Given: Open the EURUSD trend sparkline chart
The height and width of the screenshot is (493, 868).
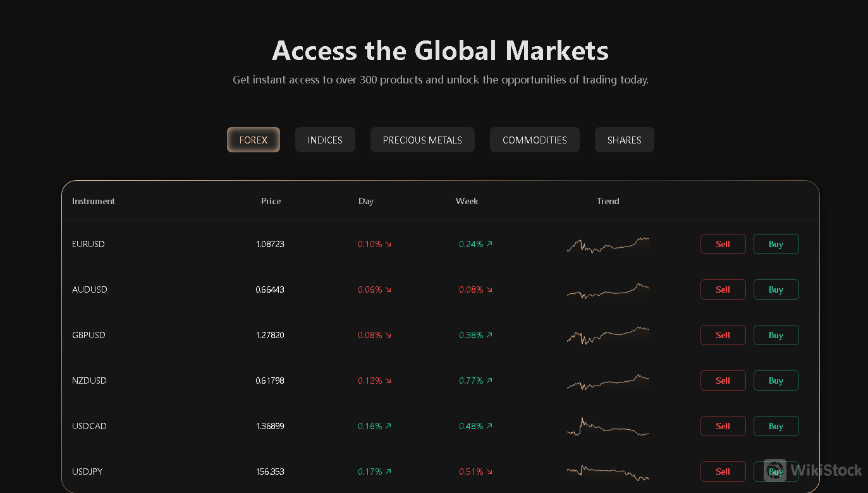Looking at the screenshot, I should [608, 244].
